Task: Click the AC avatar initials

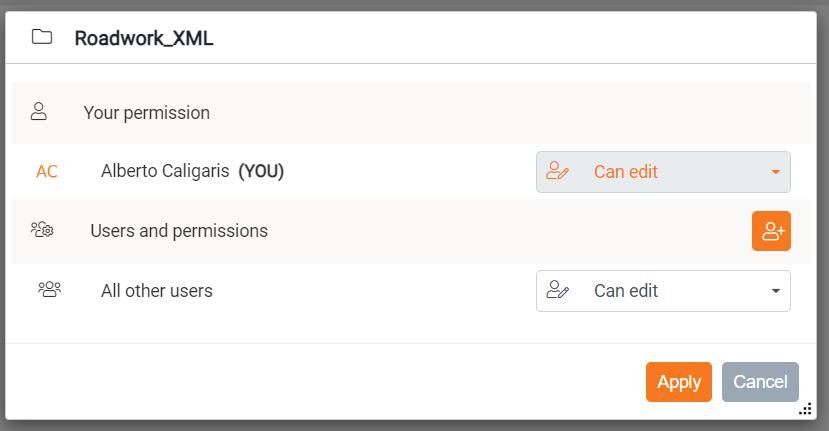Action: click(x=47, y=172)
